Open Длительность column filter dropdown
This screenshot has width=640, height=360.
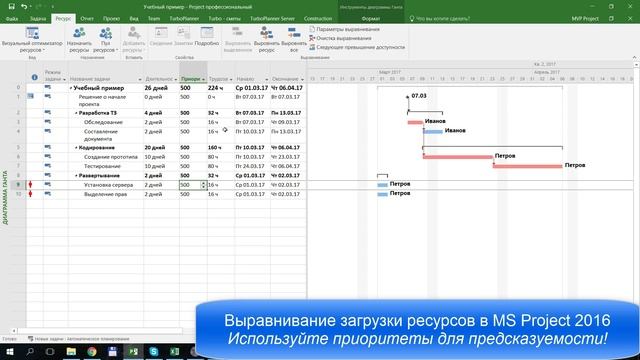click(x=176, y=79)
